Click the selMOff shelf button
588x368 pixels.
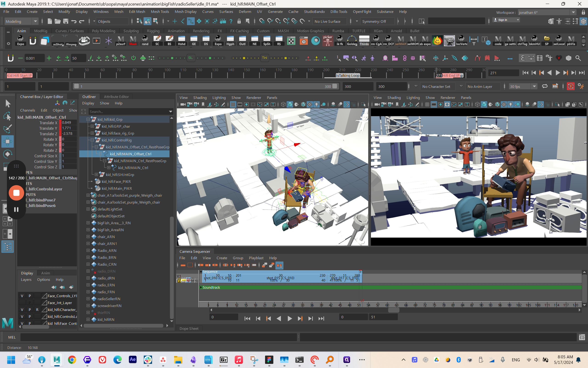[413, 41]
